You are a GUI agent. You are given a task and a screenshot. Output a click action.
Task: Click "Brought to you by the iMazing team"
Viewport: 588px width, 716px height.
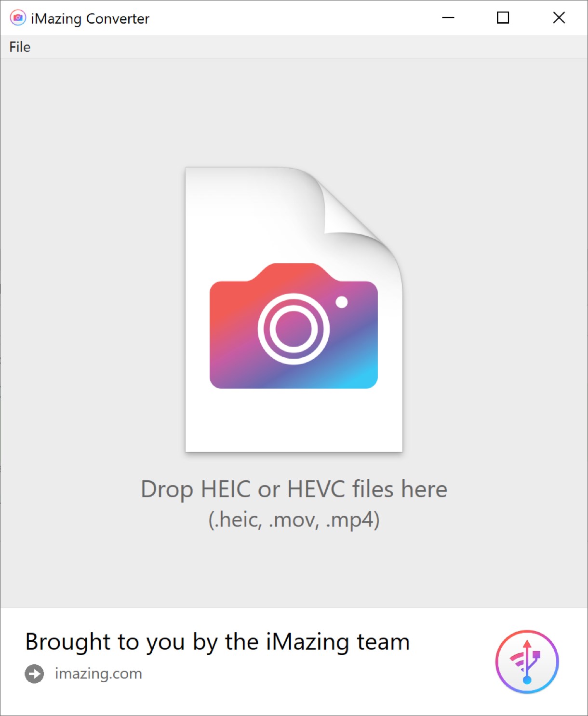point(217,642)
